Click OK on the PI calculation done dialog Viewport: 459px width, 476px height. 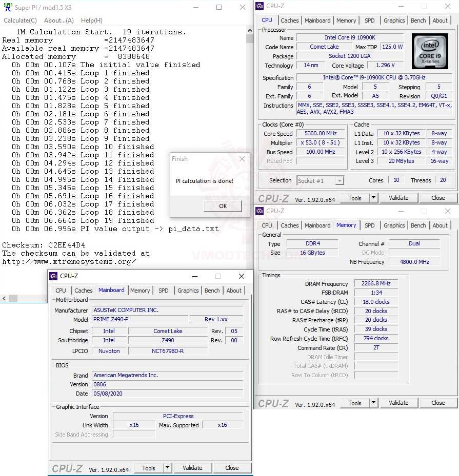222,206
